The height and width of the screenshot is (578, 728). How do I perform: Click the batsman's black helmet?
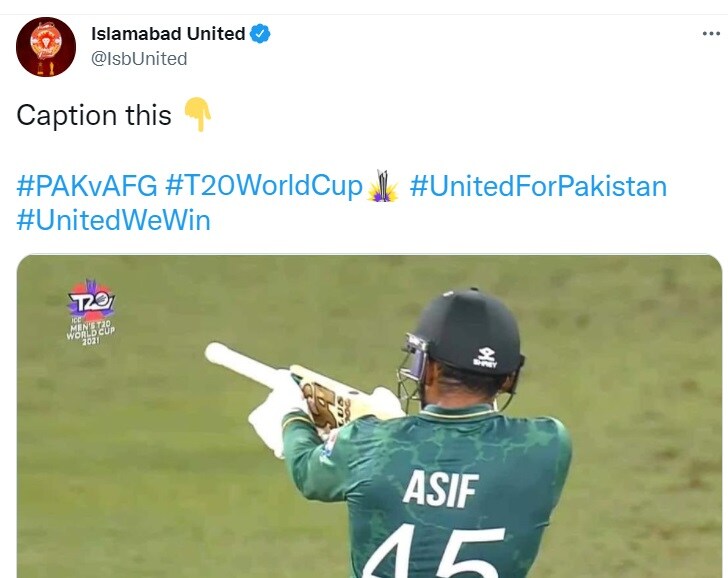(x=468, y=332)
